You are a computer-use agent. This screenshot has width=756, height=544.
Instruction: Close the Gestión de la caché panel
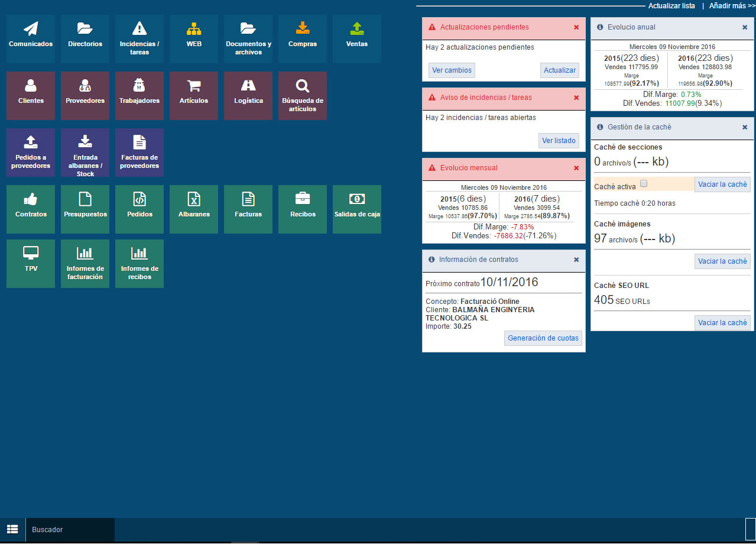click(745, 127)
